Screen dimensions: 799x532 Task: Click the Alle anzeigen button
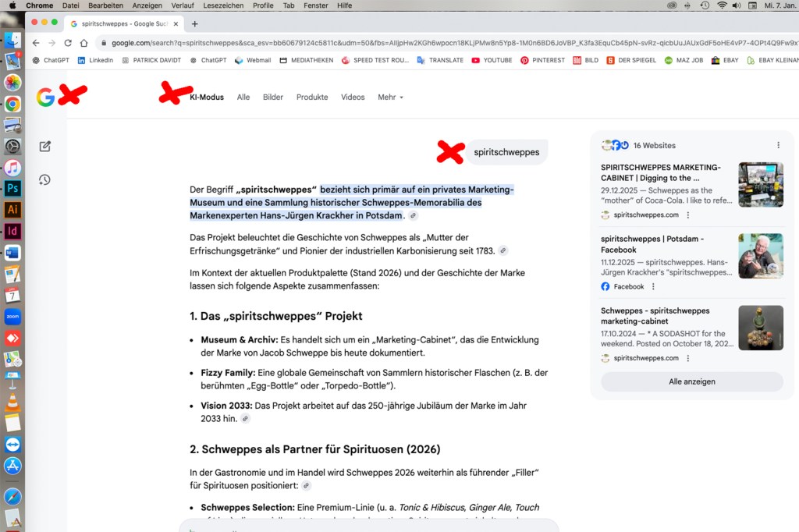pos(691,381)
